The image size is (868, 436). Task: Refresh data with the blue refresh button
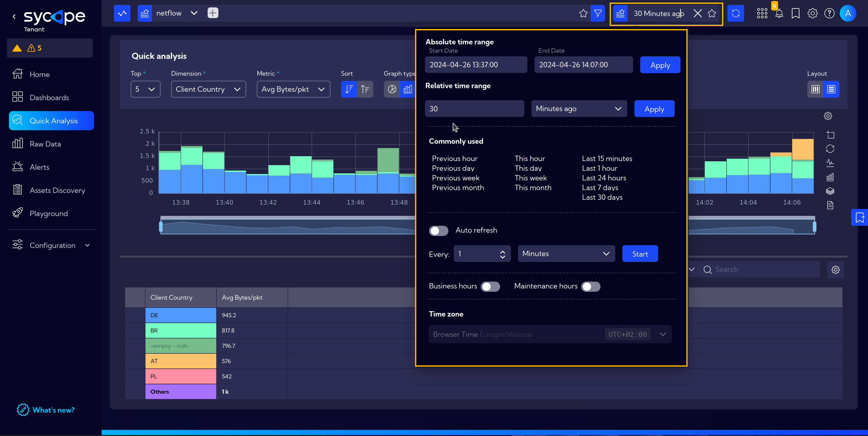(x=736, y=14)
